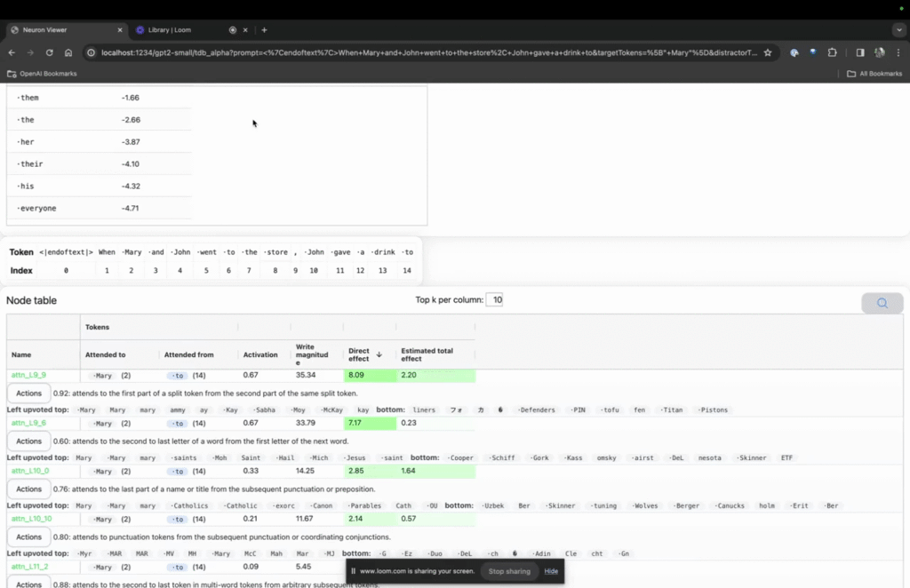Click the browser back arrow

tap(11, 52)
